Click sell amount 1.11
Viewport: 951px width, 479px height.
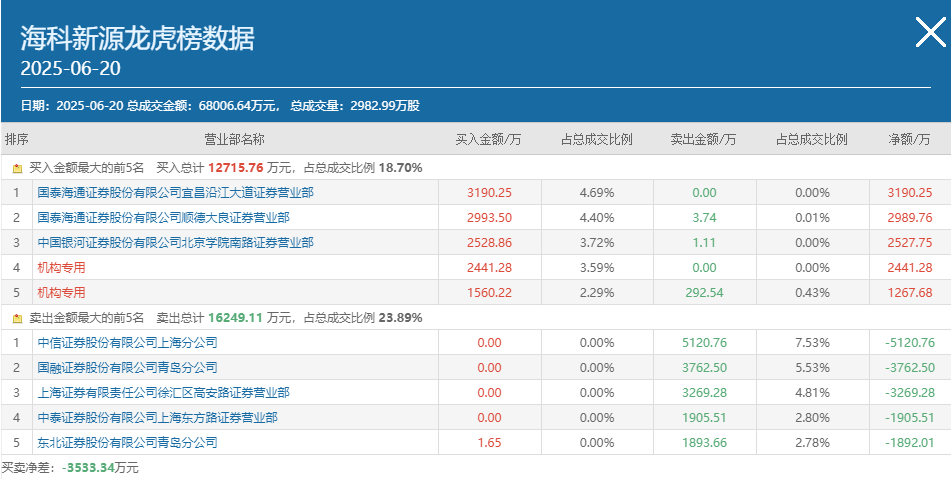(704, 243)
